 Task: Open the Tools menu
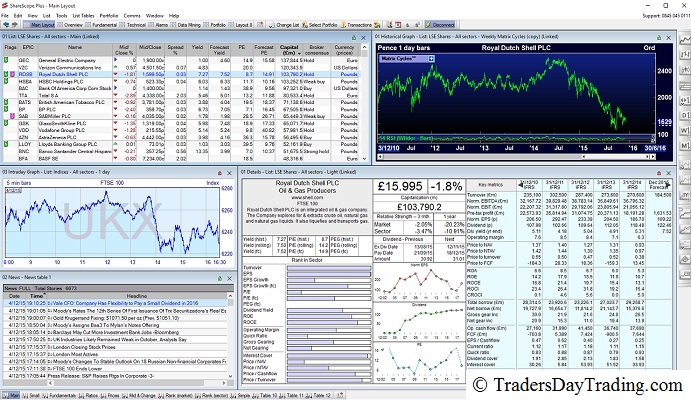point(61,15)
